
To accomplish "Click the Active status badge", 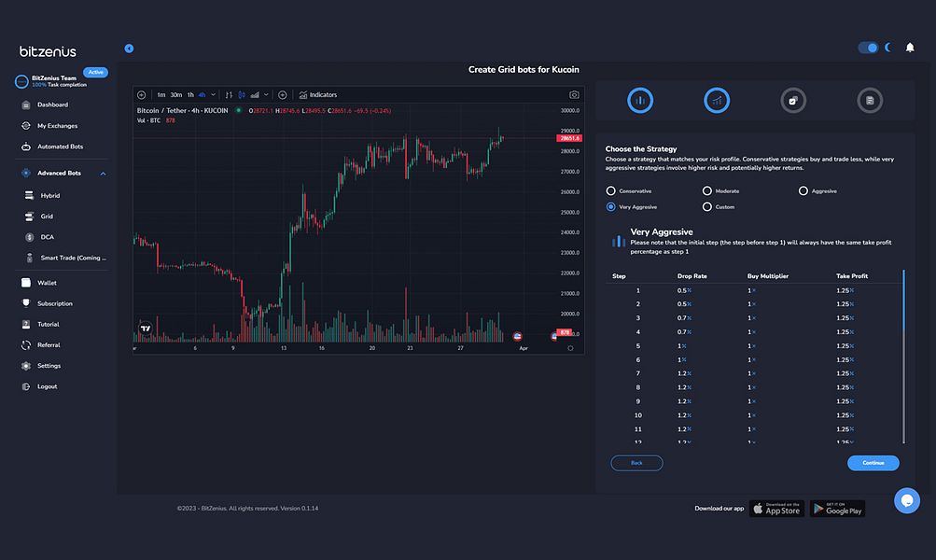I will (x=95, y=72).
